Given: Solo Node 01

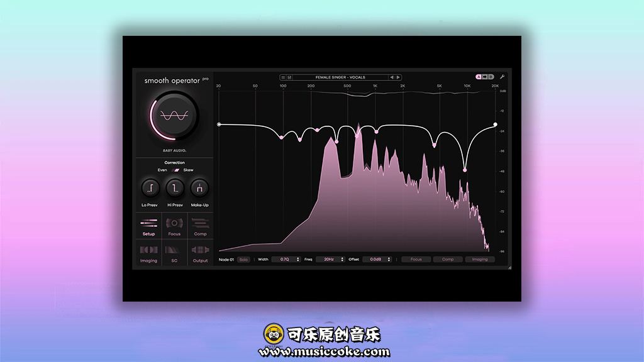Looking at the screenshot, I should 243,260.
